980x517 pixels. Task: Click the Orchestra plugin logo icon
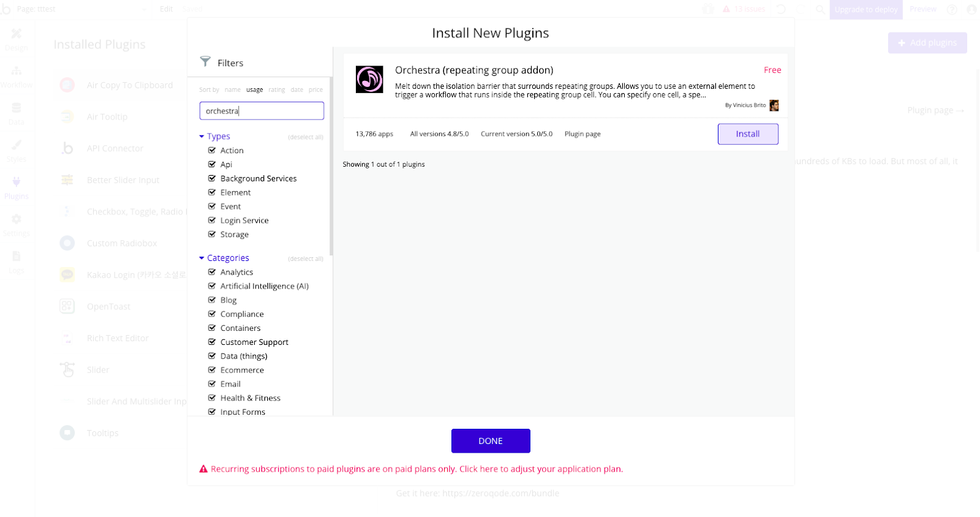pyautogui.click(x=369, y=80)
